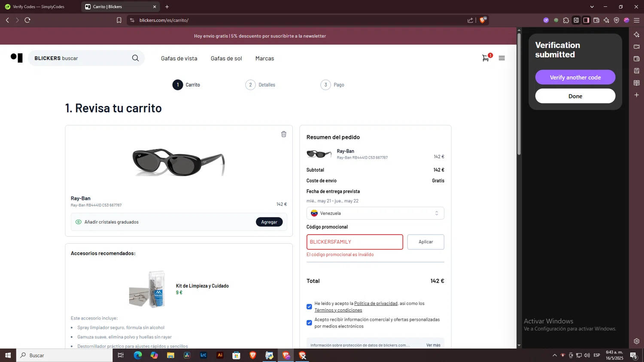Open Marcas menu
This screenshot has height=362, width=644.
pyautogui.click(x=264, y=58)
